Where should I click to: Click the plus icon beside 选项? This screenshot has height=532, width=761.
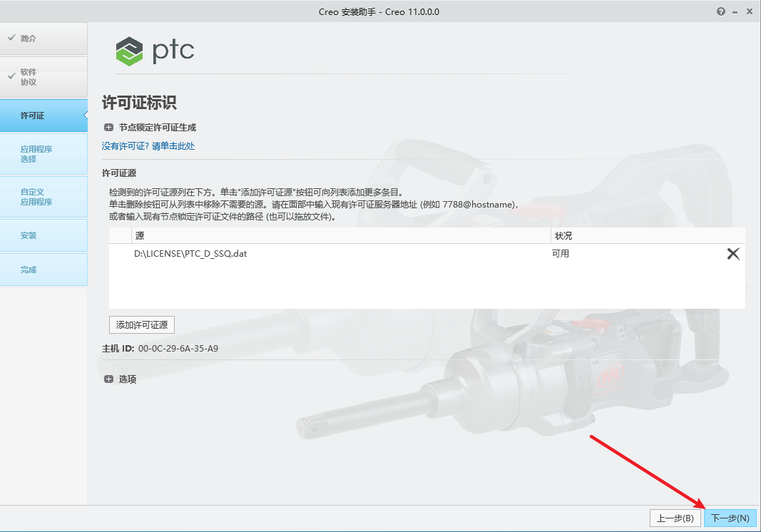click(x=108, y=379)
